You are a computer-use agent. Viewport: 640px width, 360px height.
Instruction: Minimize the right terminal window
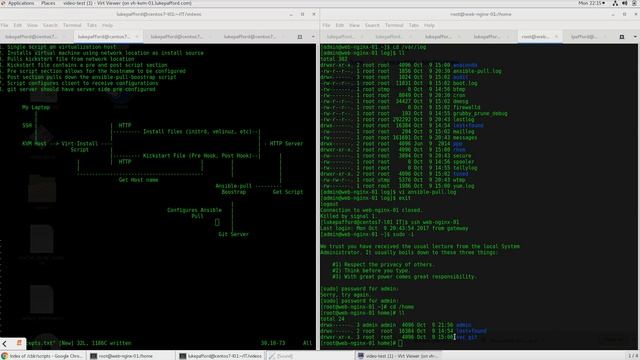(x=613, y=14)
